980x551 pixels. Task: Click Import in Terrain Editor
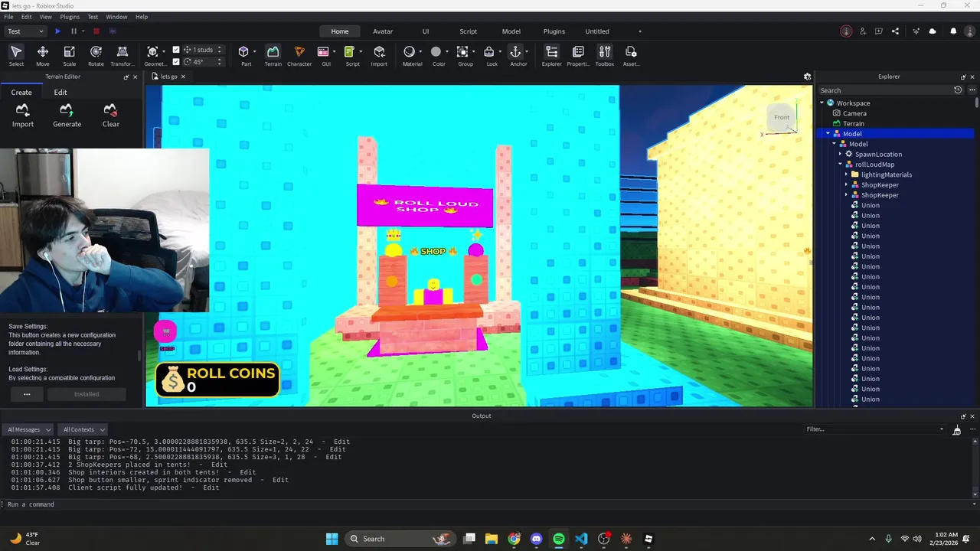point(22,116)
